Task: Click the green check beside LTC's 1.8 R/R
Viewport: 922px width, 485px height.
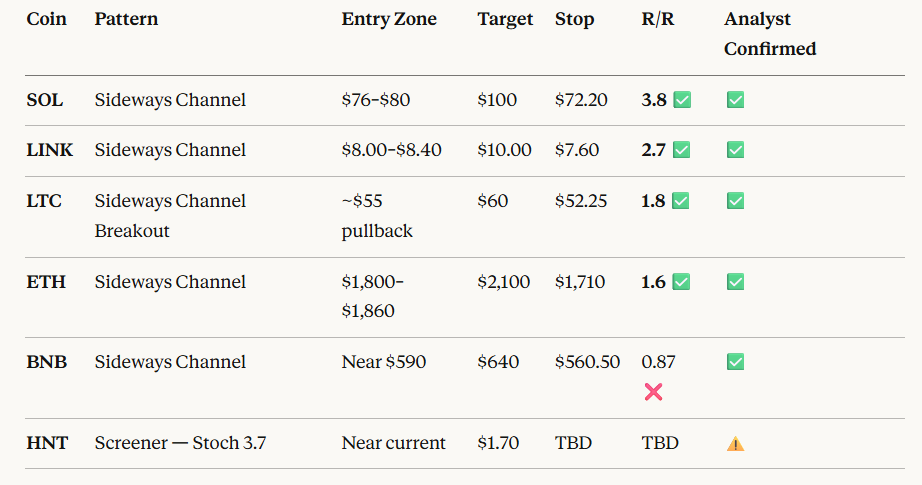Action: pos(681,201)
